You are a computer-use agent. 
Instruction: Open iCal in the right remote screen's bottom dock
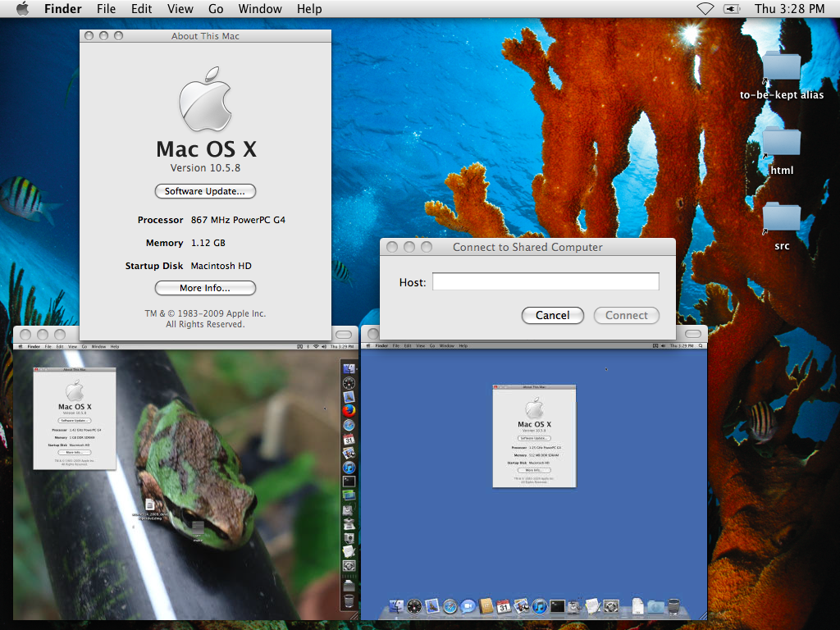tap(504, 606)
